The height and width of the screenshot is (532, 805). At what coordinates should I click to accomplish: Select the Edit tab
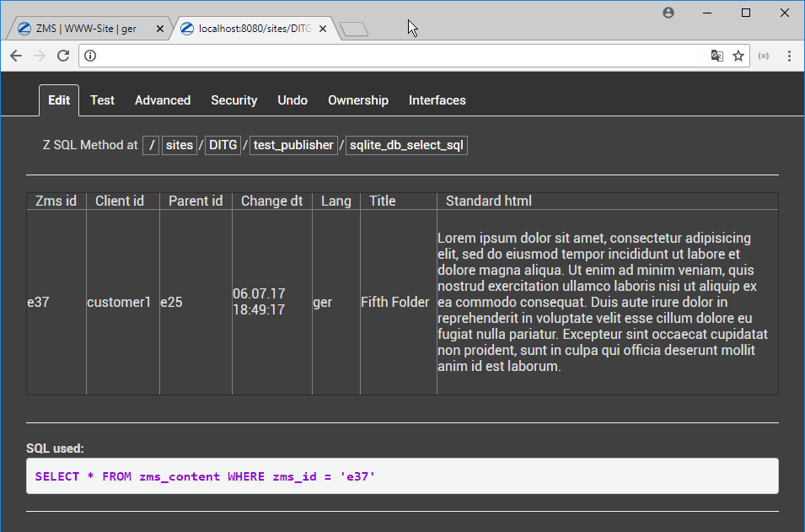coord(59,100)
